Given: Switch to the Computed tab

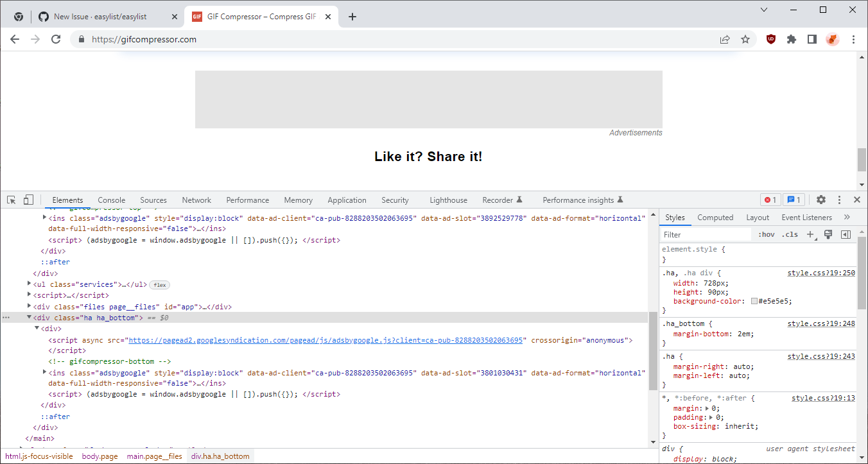Looking at the screenshot, I should coord(715,217).
